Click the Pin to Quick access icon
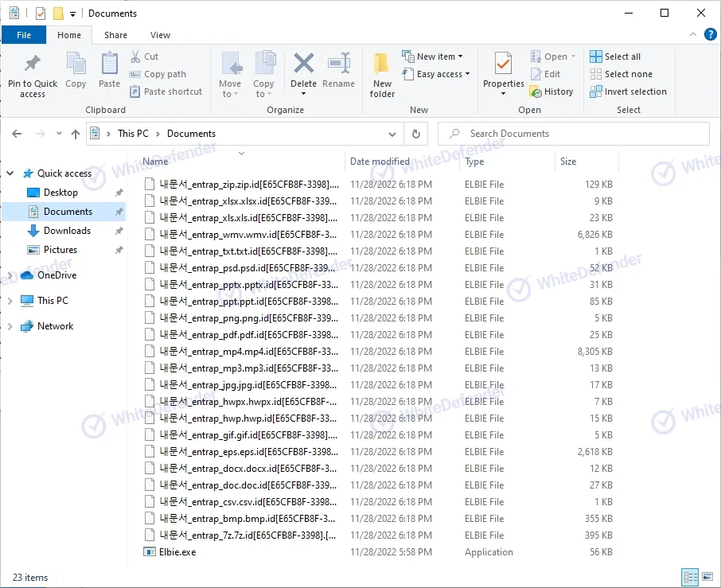 33,65
